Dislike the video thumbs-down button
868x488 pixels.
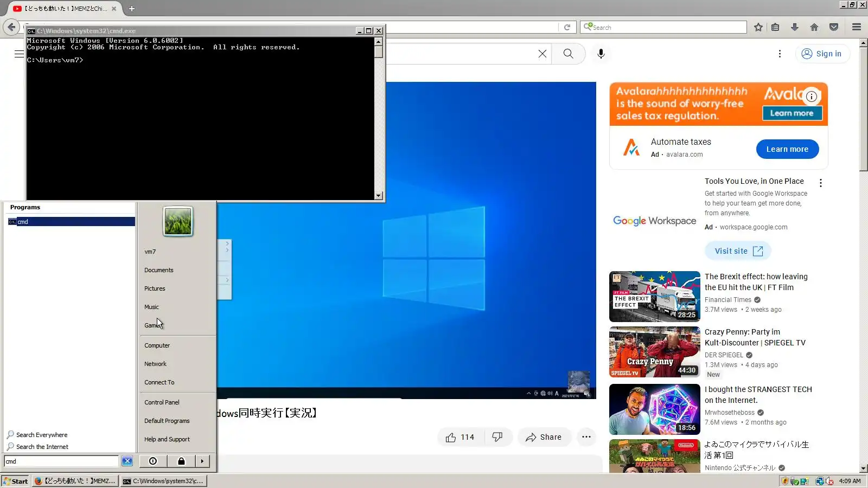click(497, 437)
